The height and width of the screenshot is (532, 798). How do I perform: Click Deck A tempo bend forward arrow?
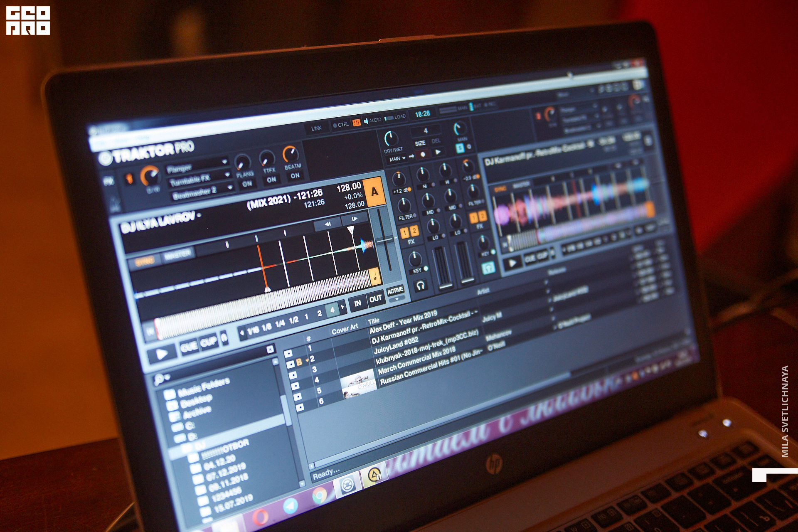pyautogui.click(x=355, y=219)
